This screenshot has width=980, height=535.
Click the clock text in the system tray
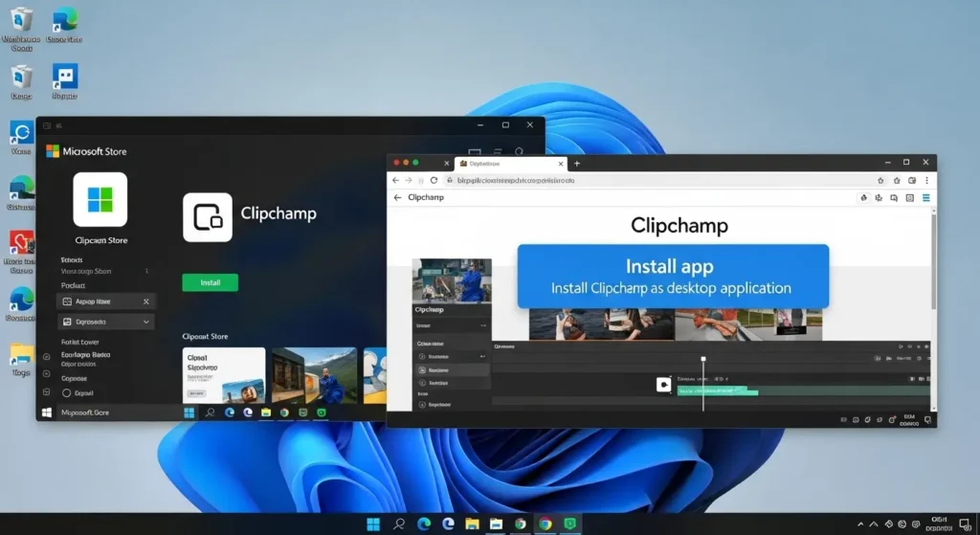939,524
